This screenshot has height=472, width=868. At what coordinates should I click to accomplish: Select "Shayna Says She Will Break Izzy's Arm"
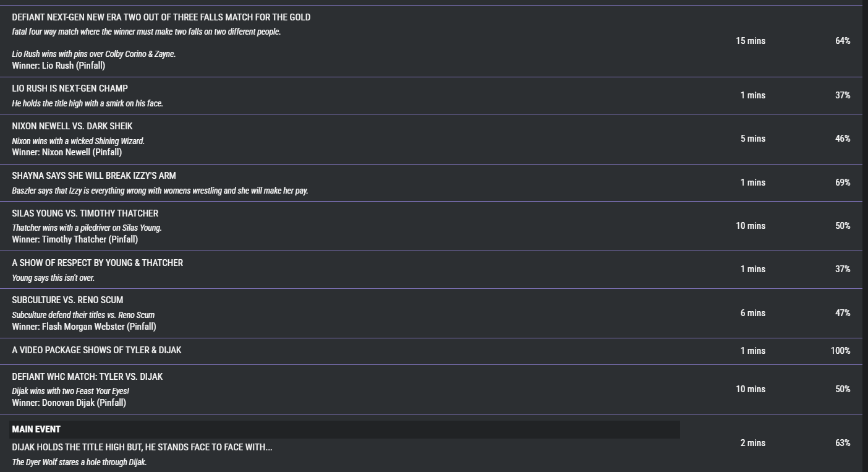(94, 176)
